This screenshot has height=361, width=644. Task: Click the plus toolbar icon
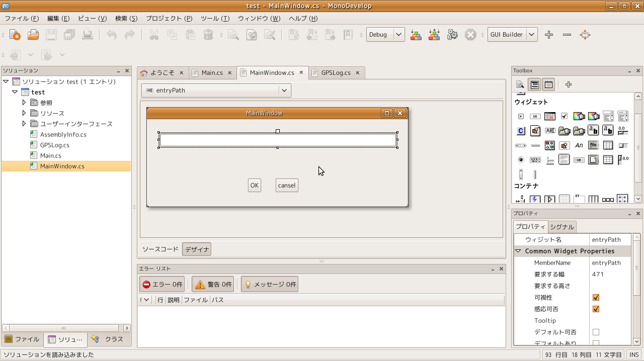click(x=549, y=35)
